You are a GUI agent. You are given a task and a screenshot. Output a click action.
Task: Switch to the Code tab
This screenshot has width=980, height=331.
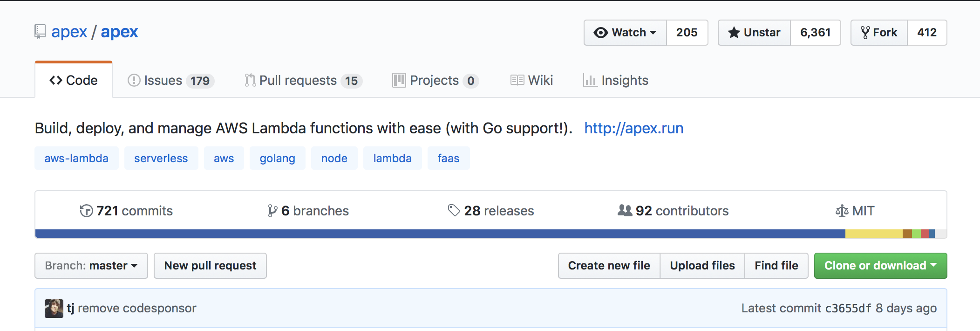[74, 80]
